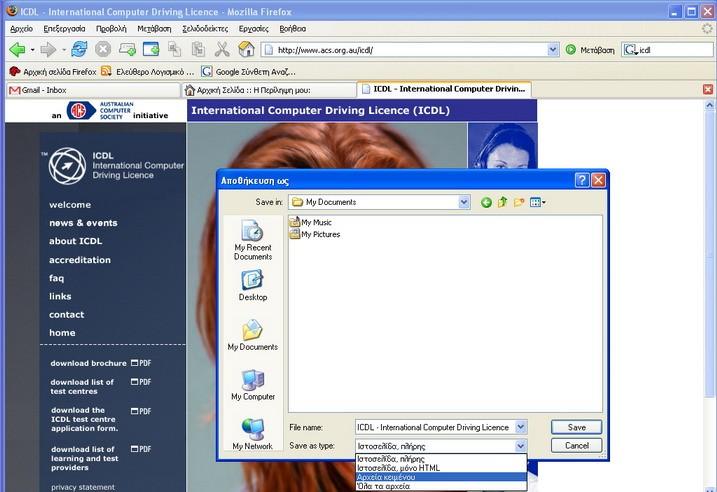Screen dimensions: 717x492
Task: Open the Εργαλεία menu
Action: pos(253,28)
